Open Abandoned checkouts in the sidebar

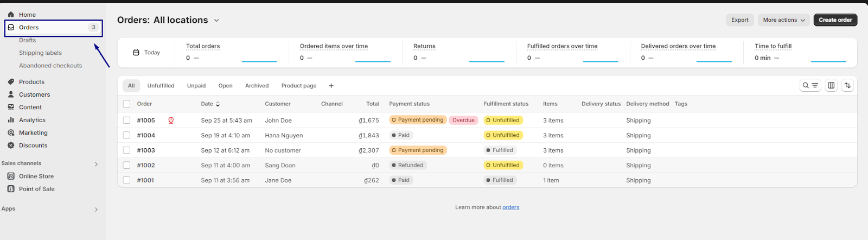(50, 66)
